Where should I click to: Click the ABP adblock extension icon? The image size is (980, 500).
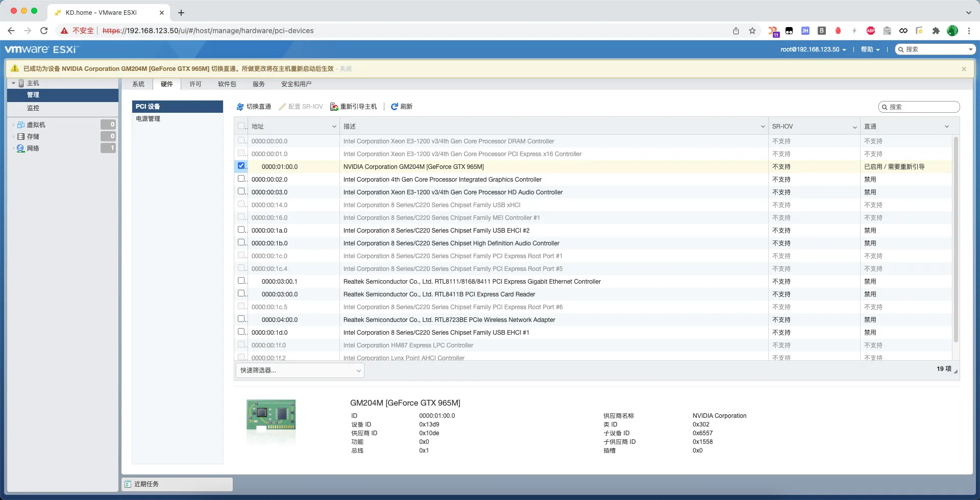pos(871,31)
